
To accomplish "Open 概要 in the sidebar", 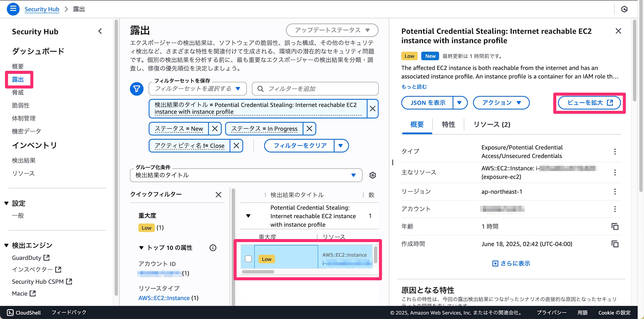I will pos(18,66).
